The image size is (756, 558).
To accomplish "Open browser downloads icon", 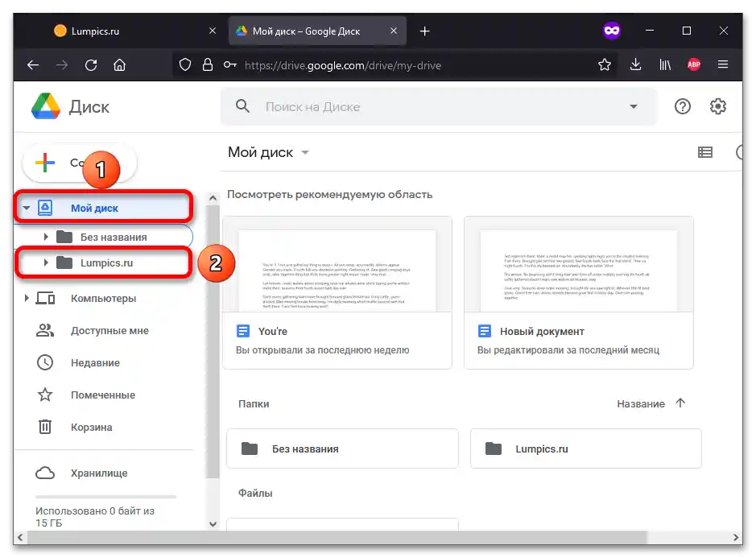I will coord(635,64).
